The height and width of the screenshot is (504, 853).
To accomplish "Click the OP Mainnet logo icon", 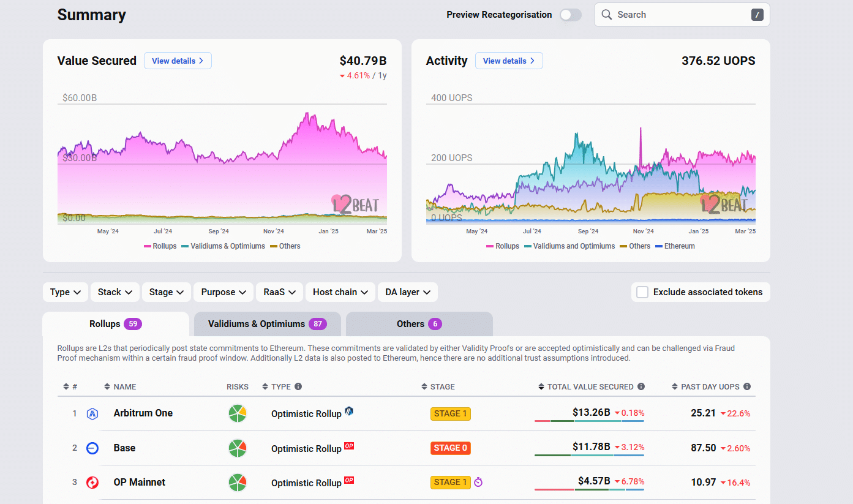I will click(92, 483).
